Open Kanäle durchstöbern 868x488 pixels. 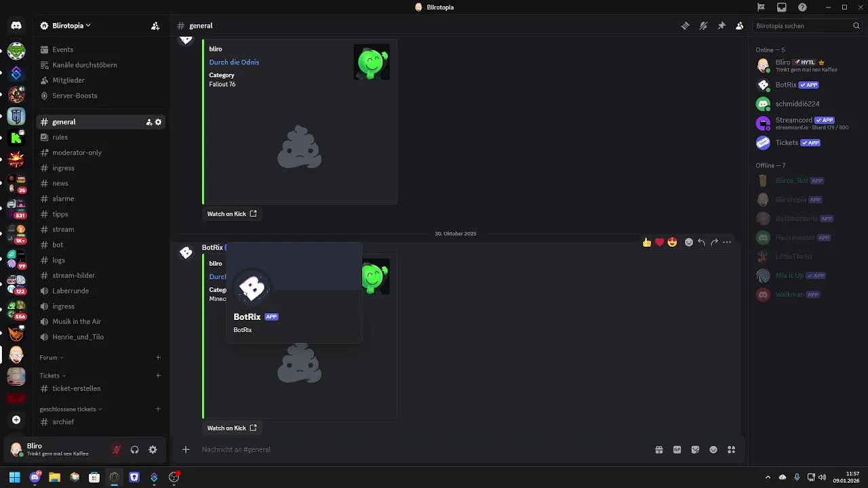pos(101,65)
